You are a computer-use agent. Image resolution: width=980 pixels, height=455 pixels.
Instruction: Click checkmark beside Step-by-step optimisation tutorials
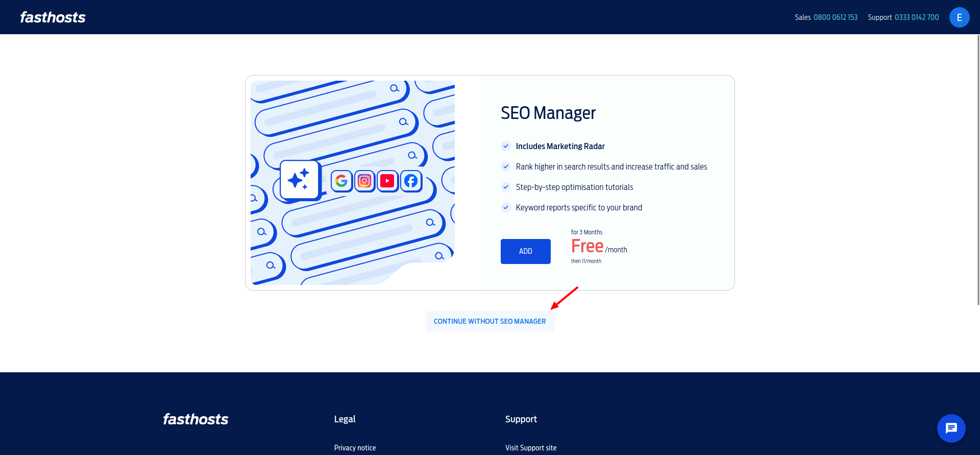click(x=506, y=187)
